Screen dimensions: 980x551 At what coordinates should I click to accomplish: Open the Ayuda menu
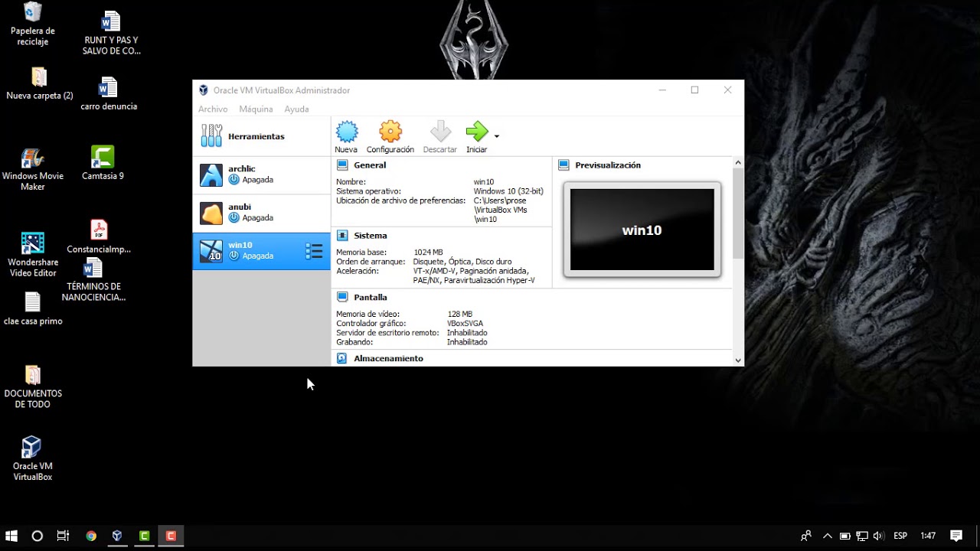[x=296, y=109]
